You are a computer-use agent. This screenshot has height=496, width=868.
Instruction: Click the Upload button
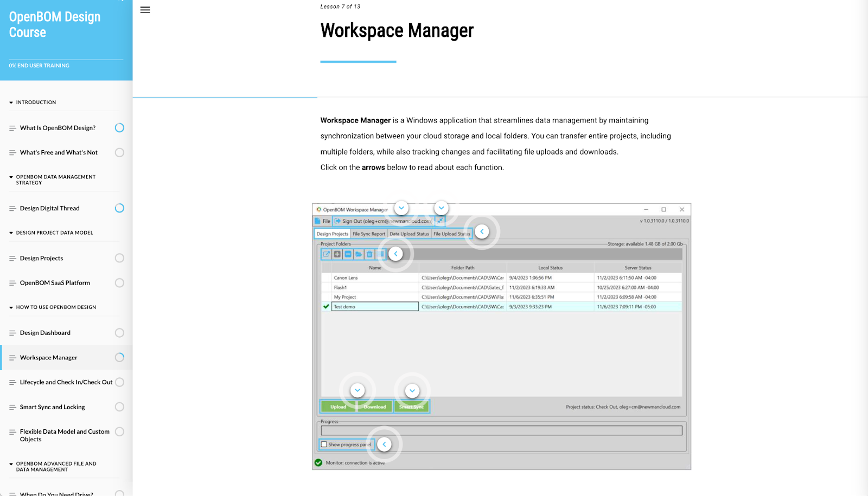pos(338,407)
